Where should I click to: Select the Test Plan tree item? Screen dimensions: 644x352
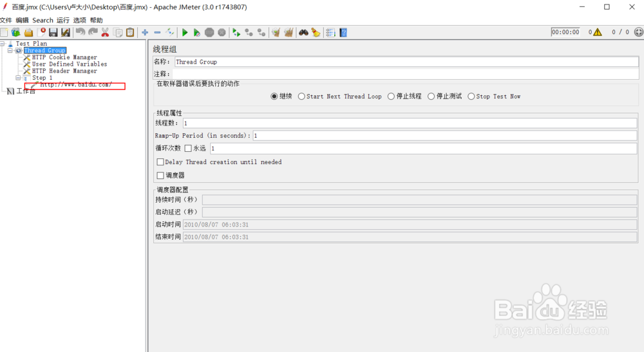point(31,44)
